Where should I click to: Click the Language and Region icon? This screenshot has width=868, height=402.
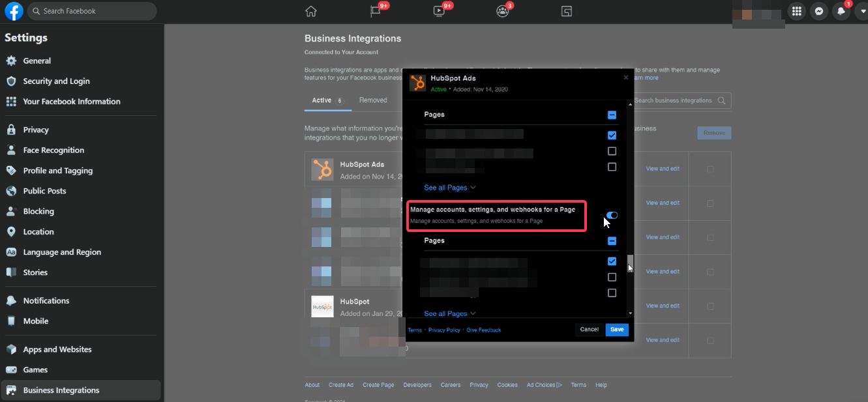click(x=11, y=252)
